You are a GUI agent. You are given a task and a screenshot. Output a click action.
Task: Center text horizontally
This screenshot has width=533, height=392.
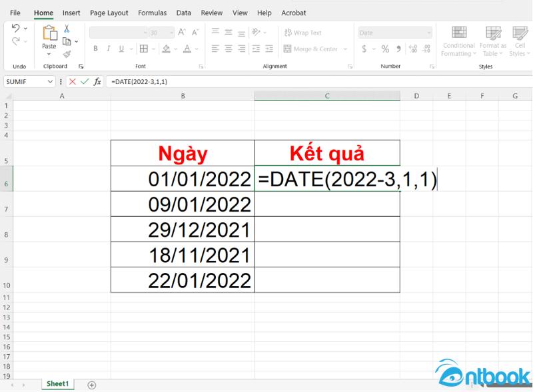click(229, 49)
